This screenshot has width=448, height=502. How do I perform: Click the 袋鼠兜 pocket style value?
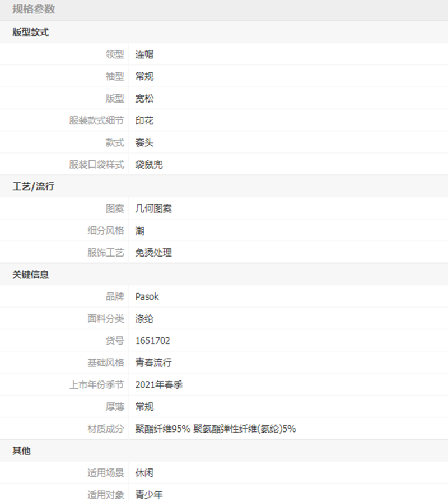pyautogui.click(x=149, y=165)
